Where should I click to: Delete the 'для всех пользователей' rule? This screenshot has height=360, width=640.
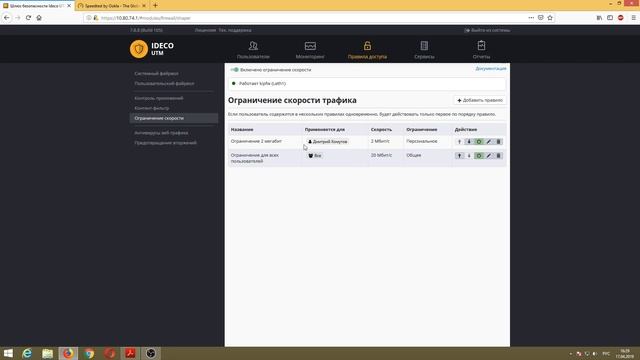point(498,156)
